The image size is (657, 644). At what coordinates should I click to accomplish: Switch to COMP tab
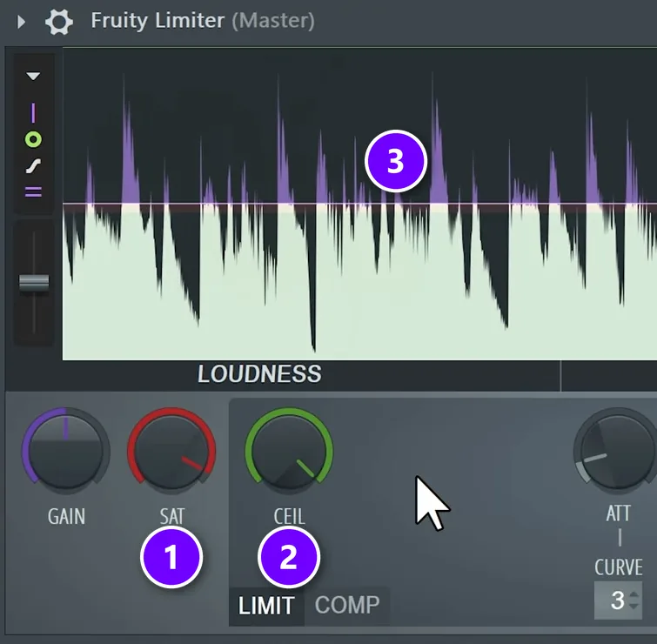pyautogui.click(x=347, y=605)
